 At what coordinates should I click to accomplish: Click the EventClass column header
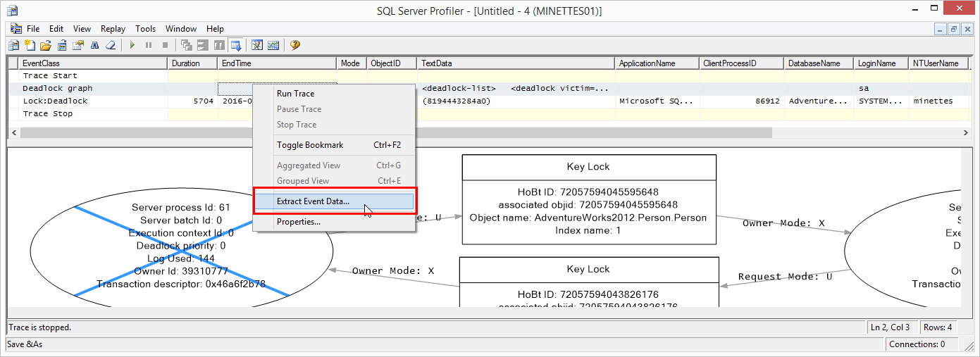(88, 63)
